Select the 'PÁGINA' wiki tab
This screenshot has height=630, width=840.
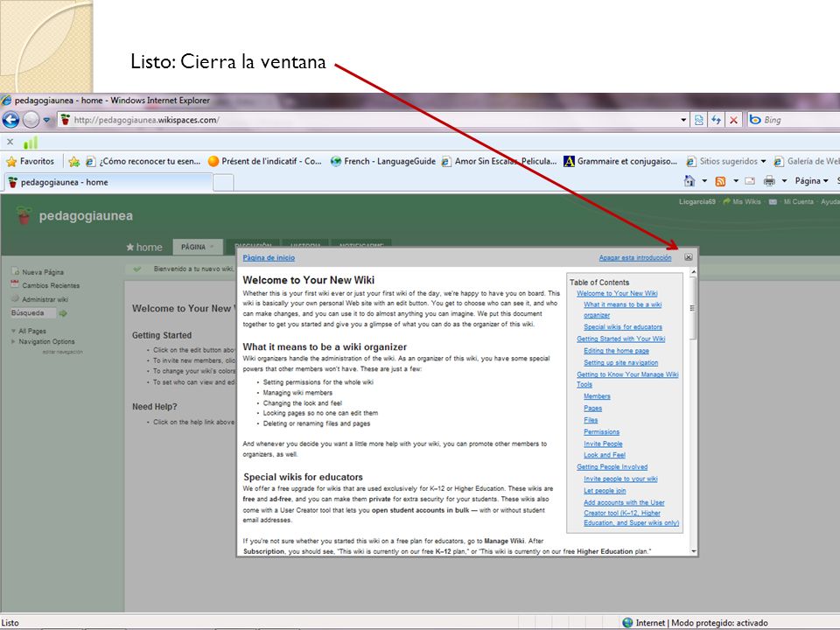(198, 247)
